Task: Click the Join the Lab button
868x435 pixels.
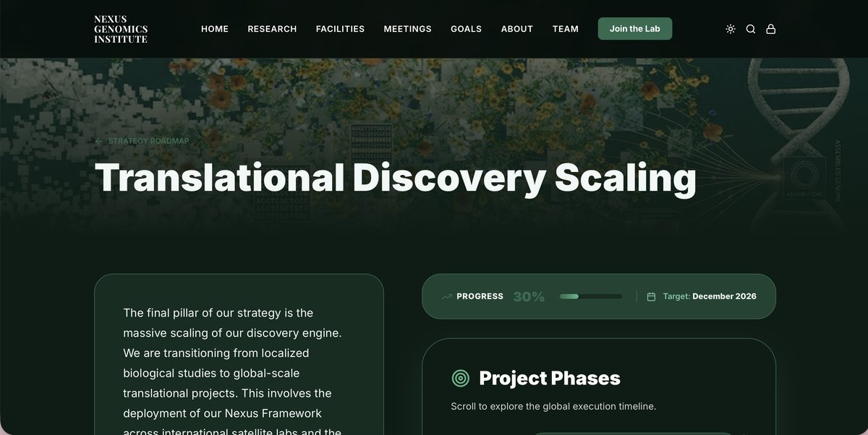Action: pyautogui.click(x=635, y=29)
